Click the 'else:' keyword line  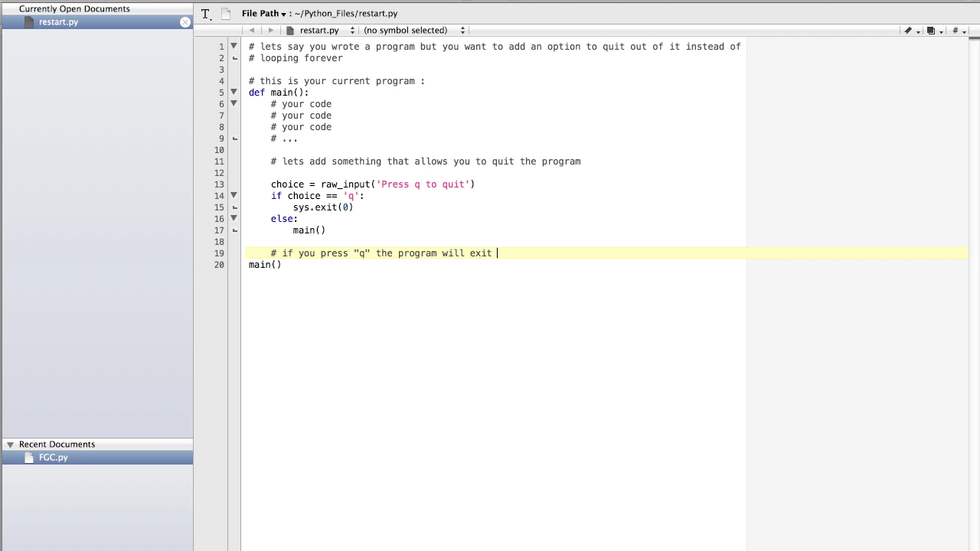(x=284, y=219)
